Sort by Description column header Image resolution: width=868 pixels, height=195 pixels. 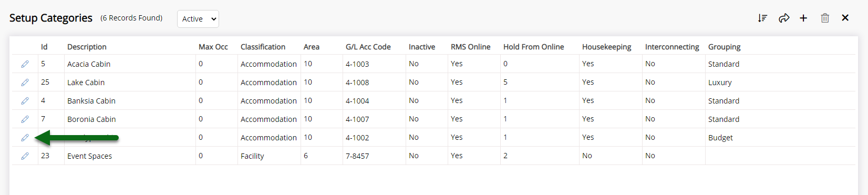87,47
